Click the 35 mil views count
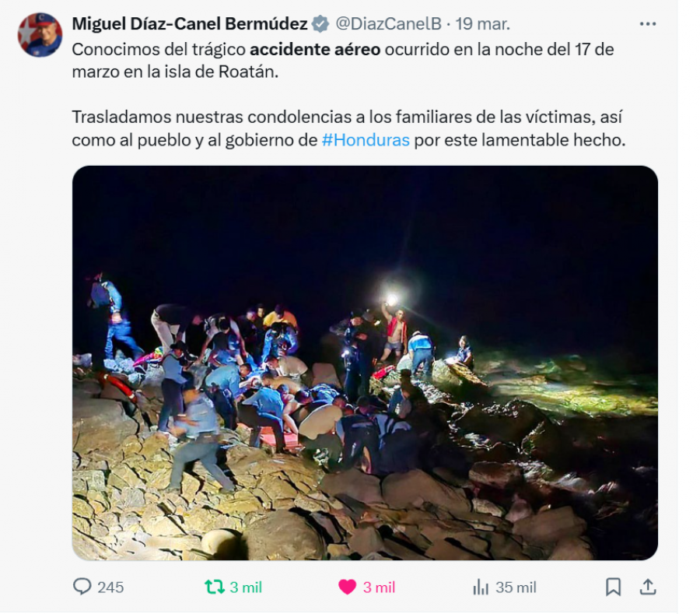700x614 pixels. coord(516,588)
